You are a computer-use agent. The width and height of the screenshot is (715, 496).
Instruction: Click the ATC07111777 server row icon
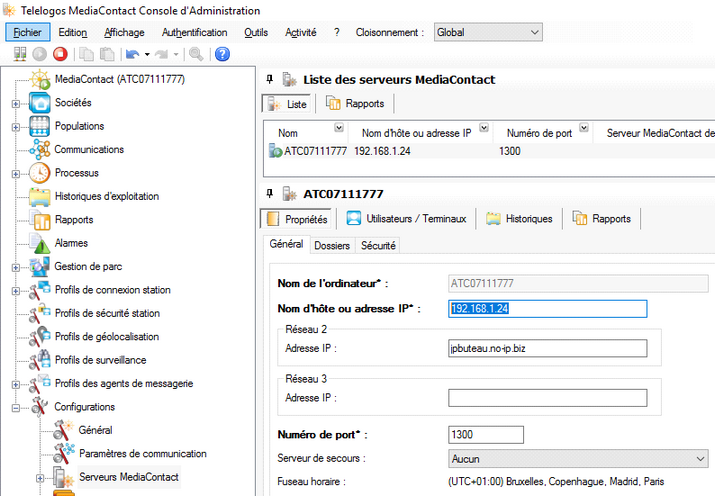tap(275, 151)
